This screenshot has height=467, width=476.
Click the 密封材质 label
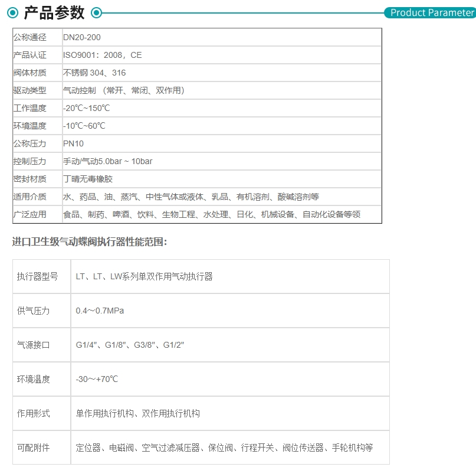tap(29, 179)
